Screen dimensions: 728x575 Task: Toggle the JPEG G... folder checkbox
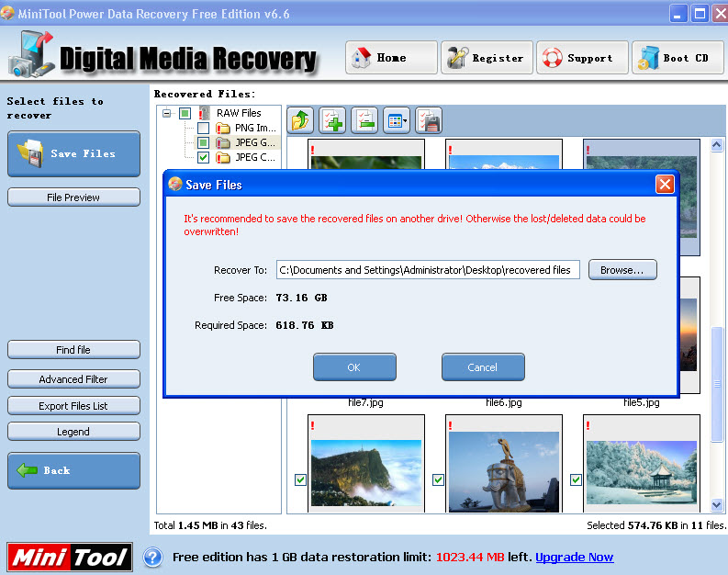tap(204, 142)
